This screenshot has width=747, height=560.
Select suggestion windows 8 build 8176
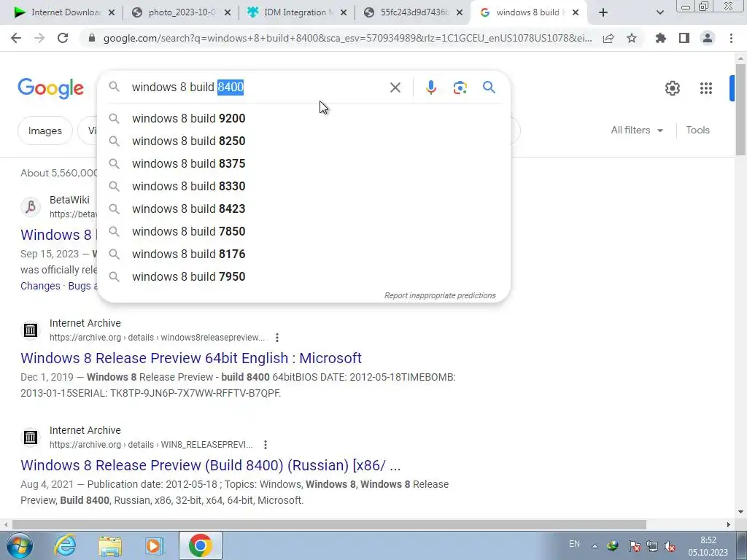click(x=304, y=254)
